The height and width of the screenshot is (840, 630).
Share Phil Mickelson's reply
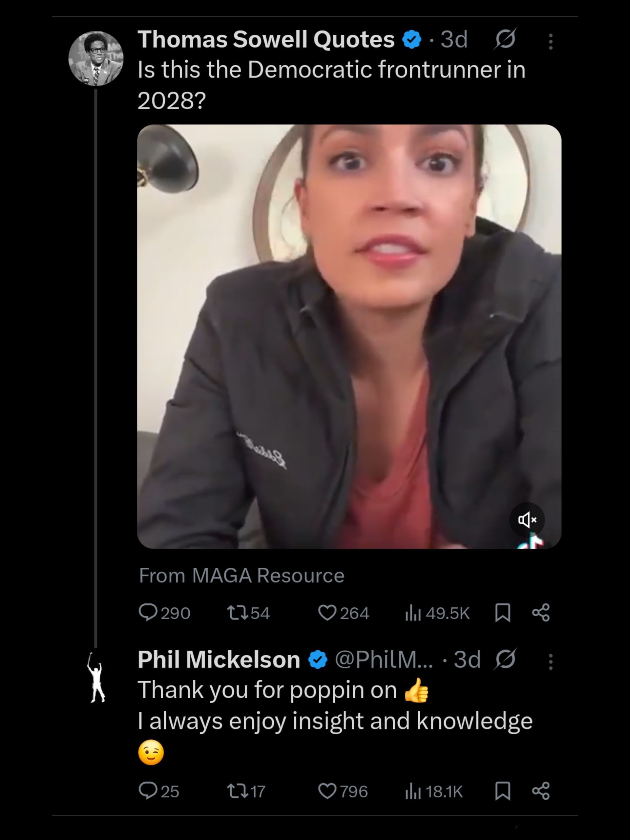tap(541, 791)
